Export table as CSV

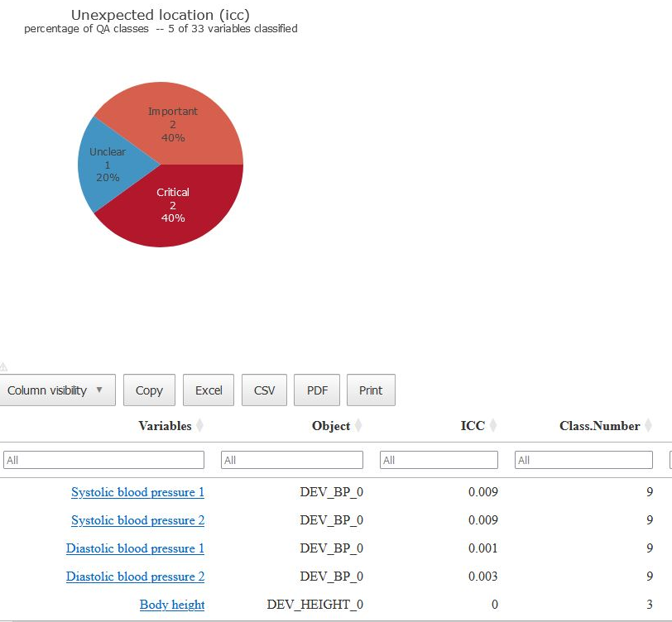tap(264, 390)
